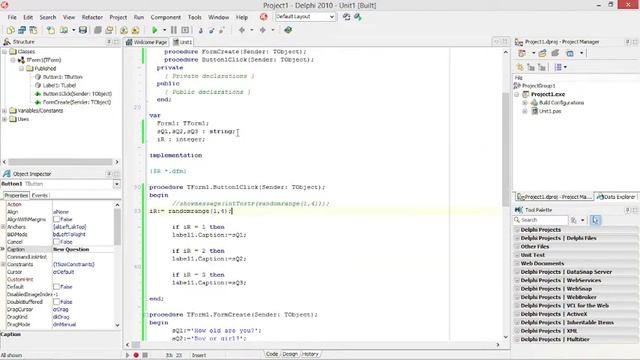Select Label1: TLabel in Structure tree
Screen dimensions: 640x360
[60, 85]
